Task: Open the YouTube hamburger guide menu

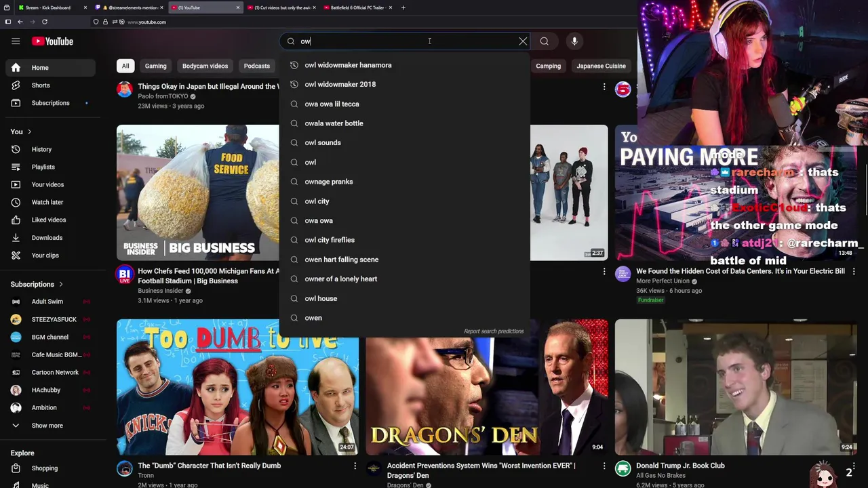Action: (16, 41)
